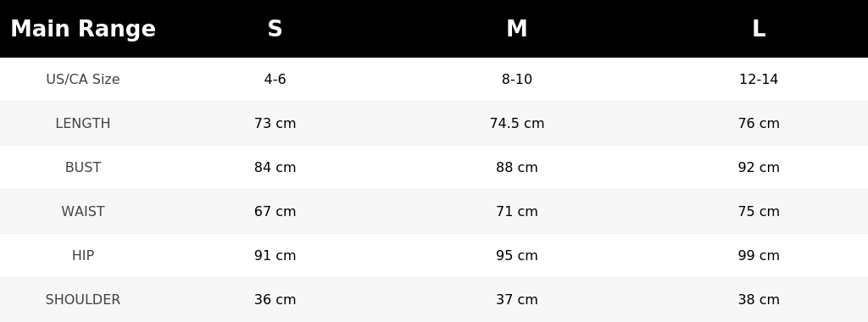Click the Main Range header cell
The width and height of the screenshot is (868, 322).
point(83,29)
